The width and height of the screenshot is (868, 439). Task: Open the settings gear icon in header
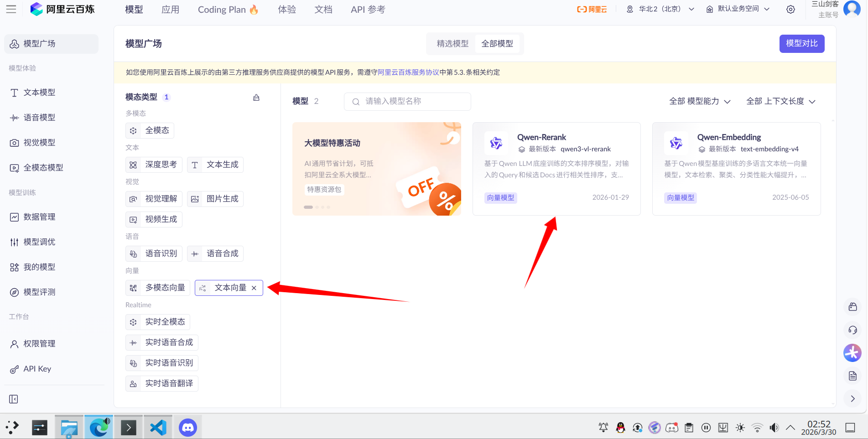click(790, 9)
